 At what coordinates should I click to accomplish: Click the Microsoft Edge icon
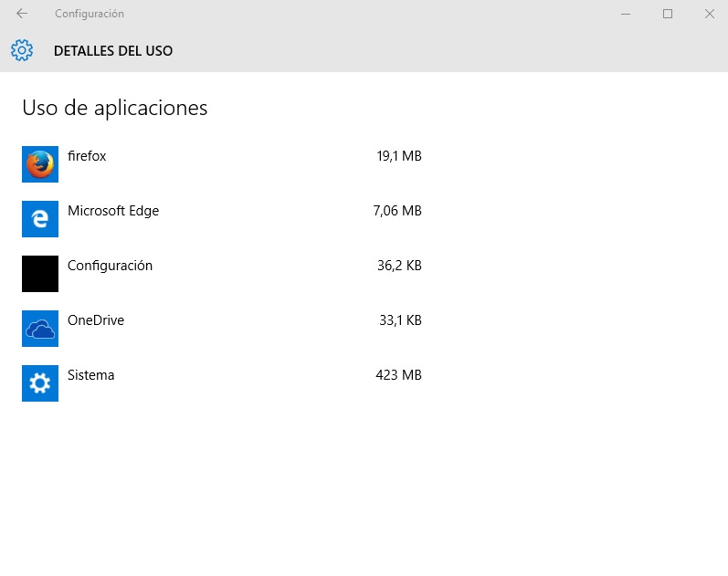point(40,219)
